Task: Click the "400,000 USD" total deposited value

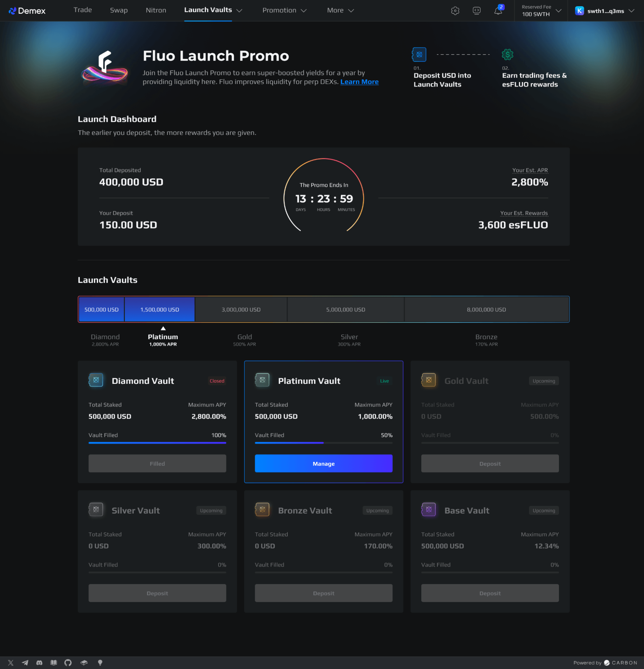Action: coord(131,182)
